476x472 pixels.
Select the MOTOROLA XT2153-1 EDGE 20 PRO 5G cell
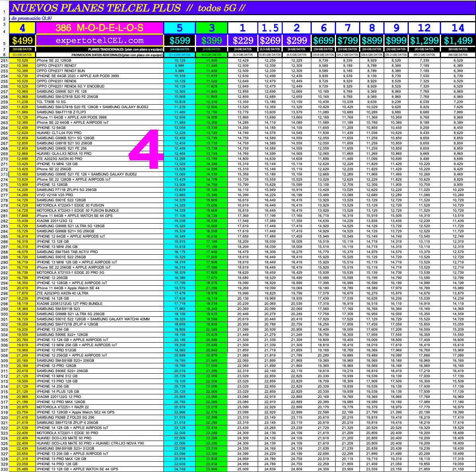99,273
